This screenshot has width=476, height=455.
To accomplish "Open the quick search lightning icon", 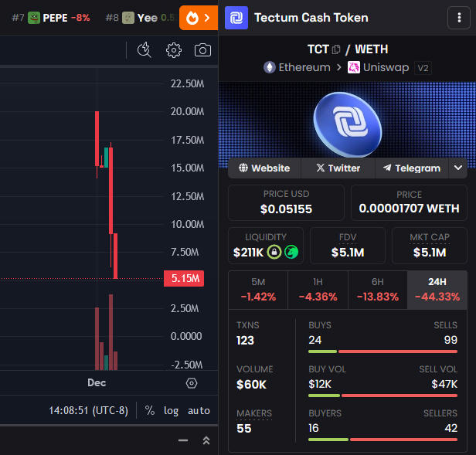I will 144,50.
